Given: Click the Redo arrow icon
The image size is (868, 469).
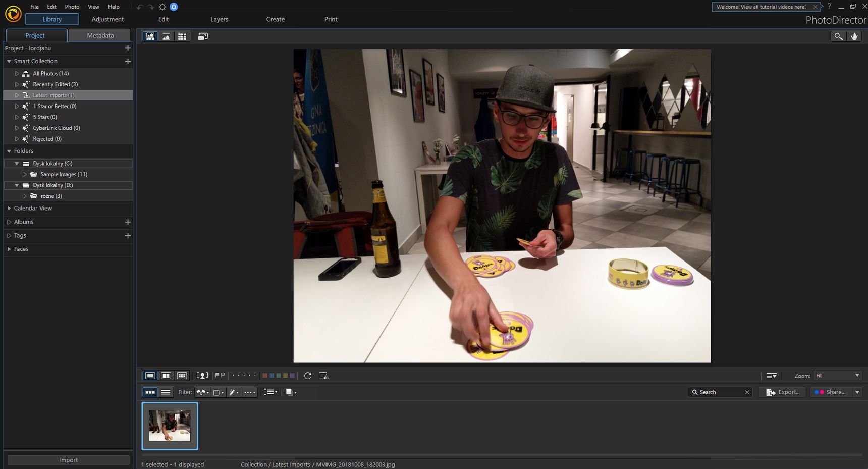Looking at the screenshot, I should tap(151, 7).
